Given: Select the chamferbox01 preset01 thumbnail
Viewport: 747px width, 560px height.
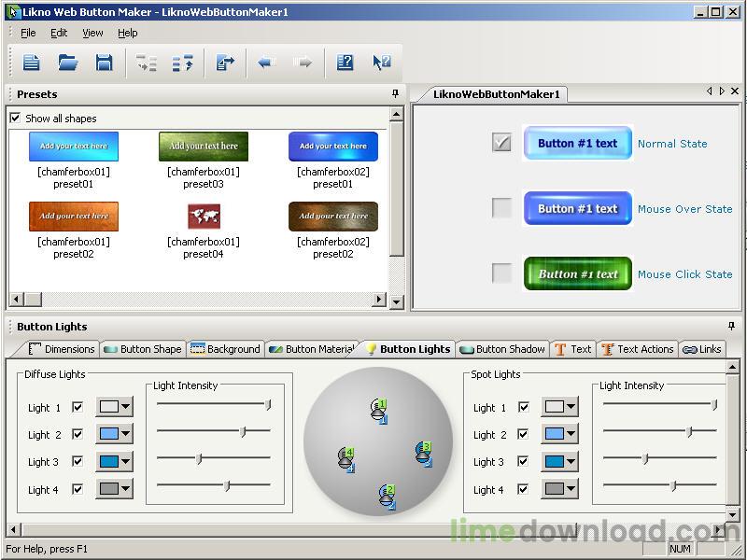Looking at the screenshot, I should [x=74, y=146].
